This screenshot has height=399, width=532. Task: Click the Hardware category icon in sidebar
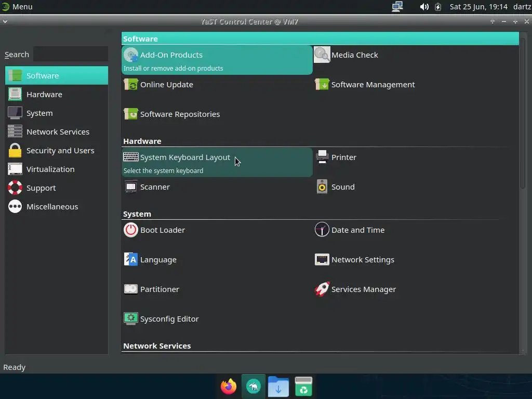15,94
